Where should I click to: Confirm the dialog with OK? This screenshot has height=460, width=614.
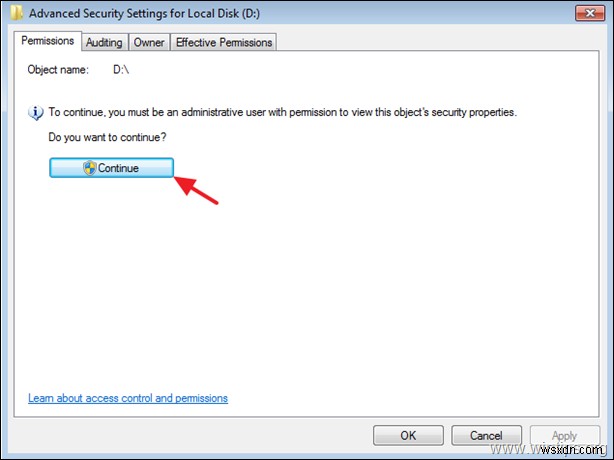tap(408, 436)
